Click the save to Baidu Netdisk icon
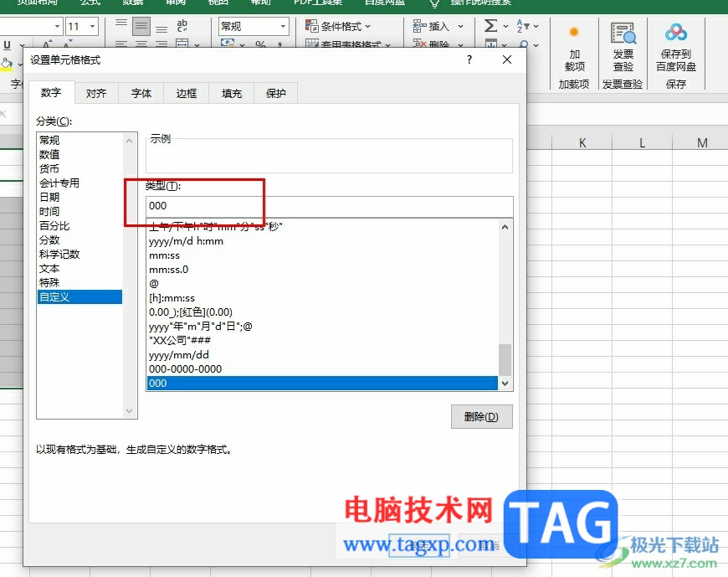This screenshot has height=577, width=728. pos(676,33)
